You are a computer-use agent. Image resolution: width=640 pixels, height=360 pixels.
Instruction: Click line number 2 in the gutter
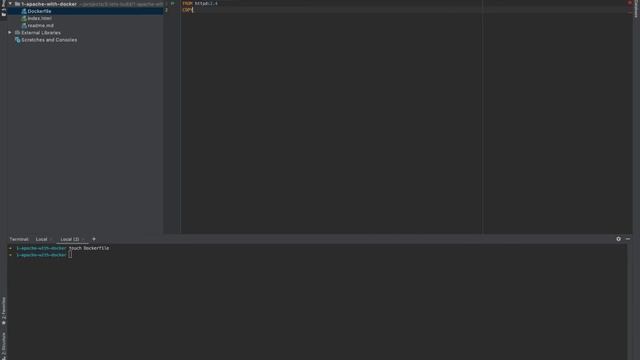pos(166,10)
